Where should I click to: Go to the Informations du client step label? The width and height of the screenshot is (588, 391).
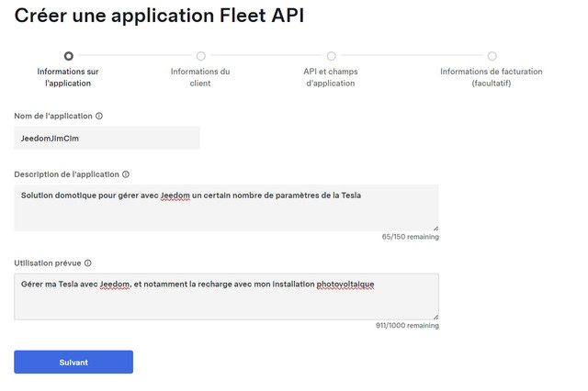200,77
